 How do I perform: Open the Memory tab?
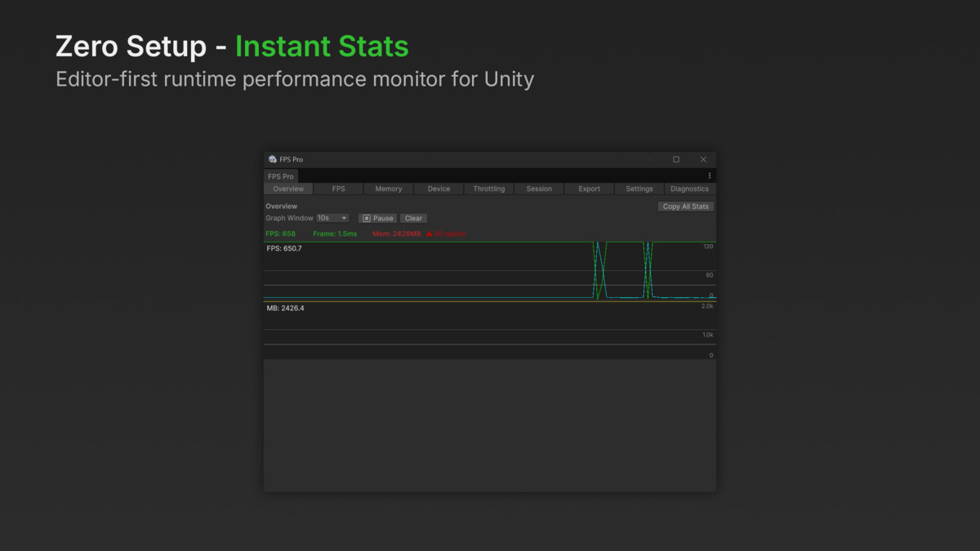[389, 189]
